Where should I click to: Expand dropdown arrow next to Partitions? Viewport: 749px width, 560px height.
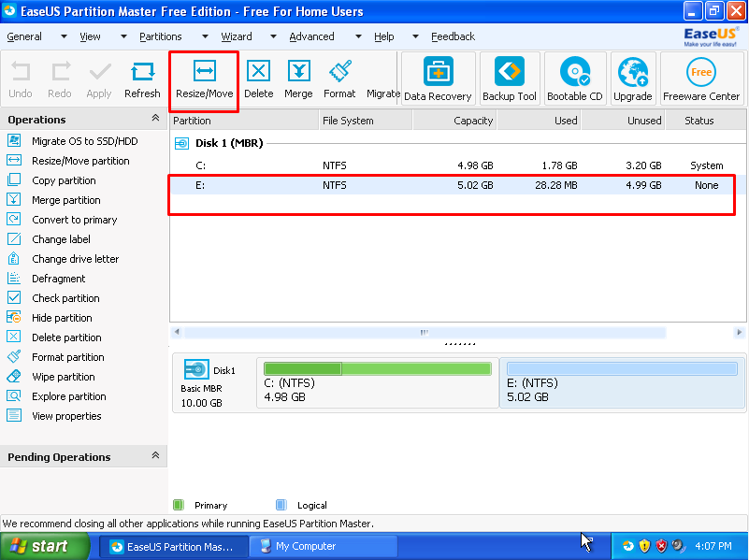[205, 36]
